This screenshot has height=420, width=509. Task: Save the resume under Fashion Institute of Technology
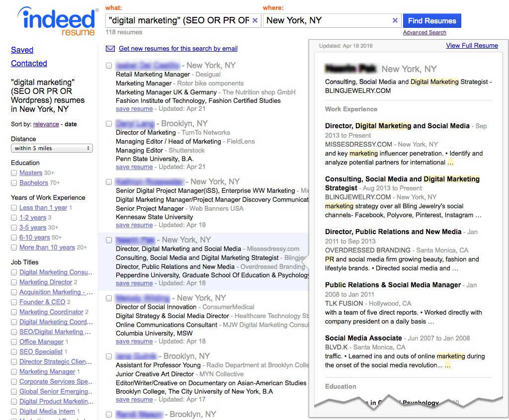coord(134,109)
